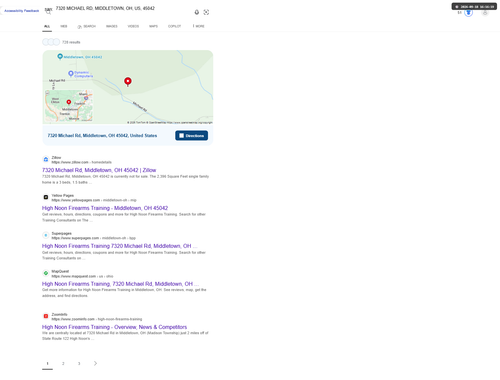
Task: Click Middletown, OH 45042 map label
Action: click(83, 57)
